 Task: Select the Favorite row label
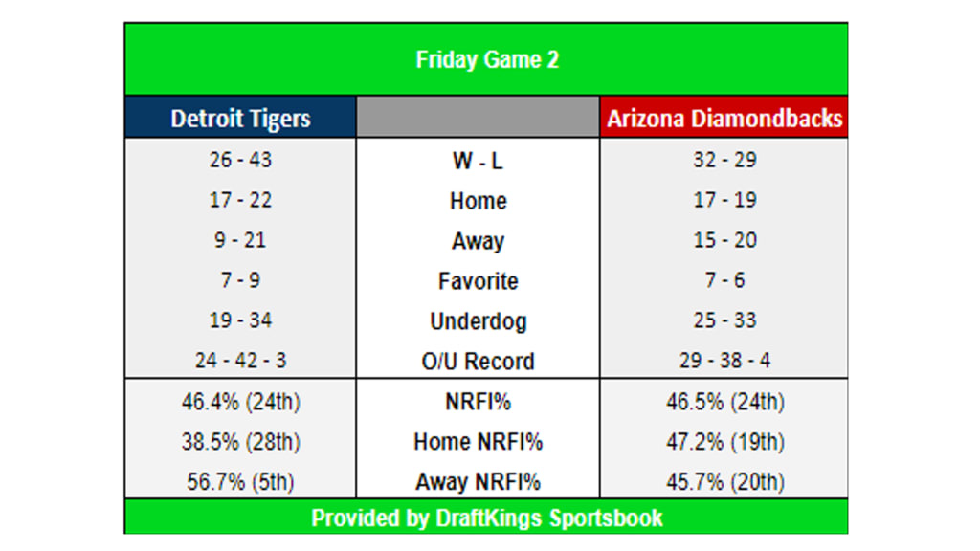478,281
